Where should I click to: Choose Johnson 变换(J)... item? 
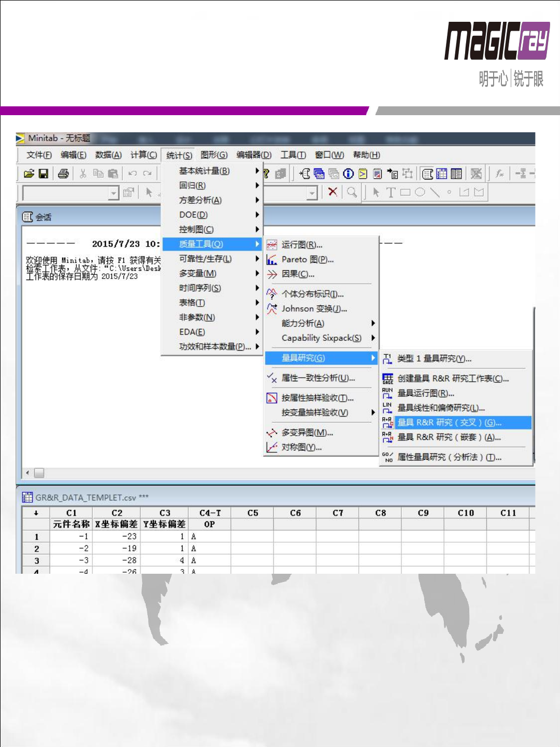click(321, 309)
